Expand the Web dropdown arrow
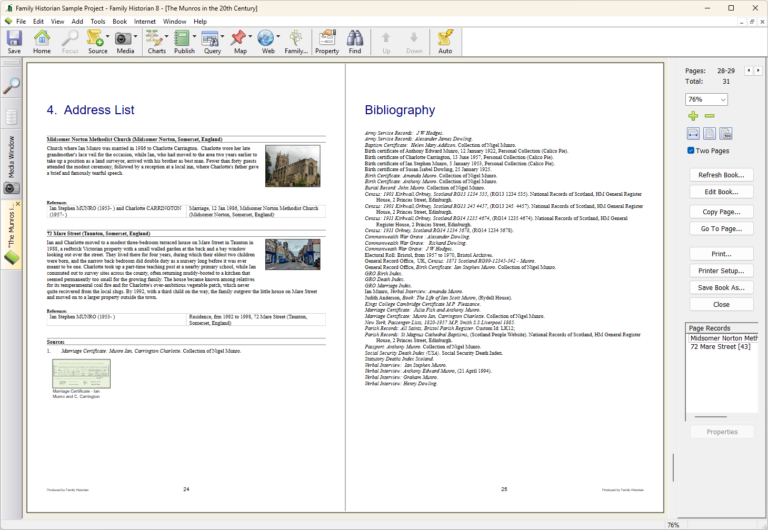 [x=278, y=36]
